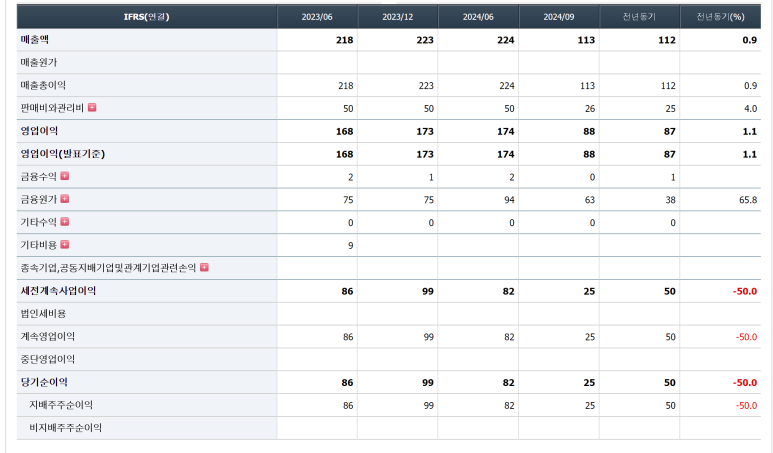Click 기타비용 value 9 for 2023/06

click(x=351, y=245)
